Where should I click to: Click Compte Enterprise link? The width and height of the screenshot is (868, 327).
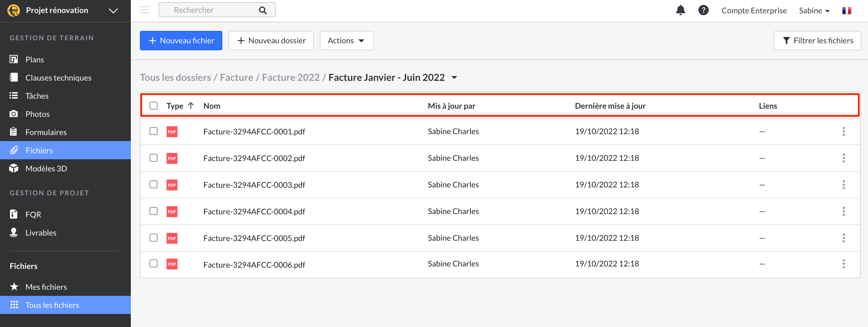tap(754, 10)
